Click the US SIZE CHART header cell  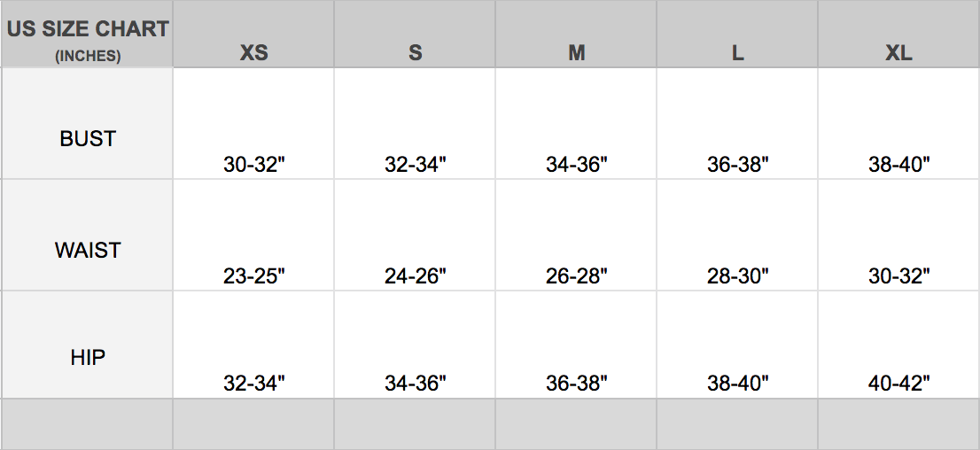tap(88, 29)
